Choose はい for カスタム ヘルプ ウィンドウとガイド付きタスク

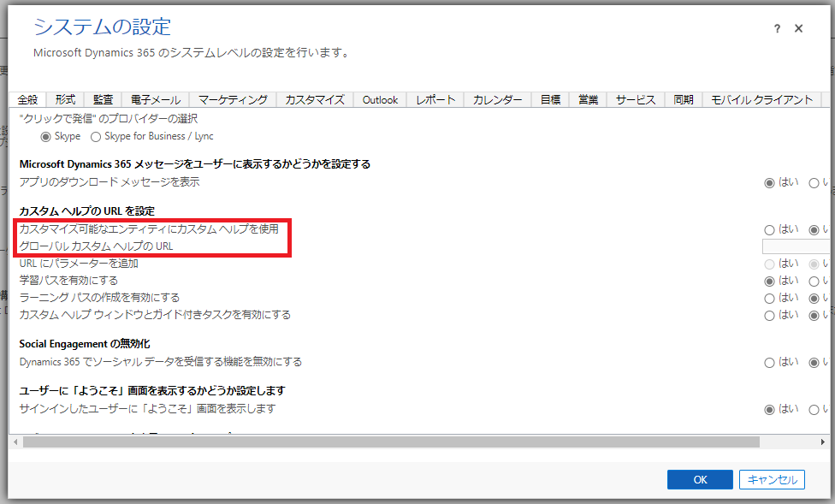pos(769,316)
